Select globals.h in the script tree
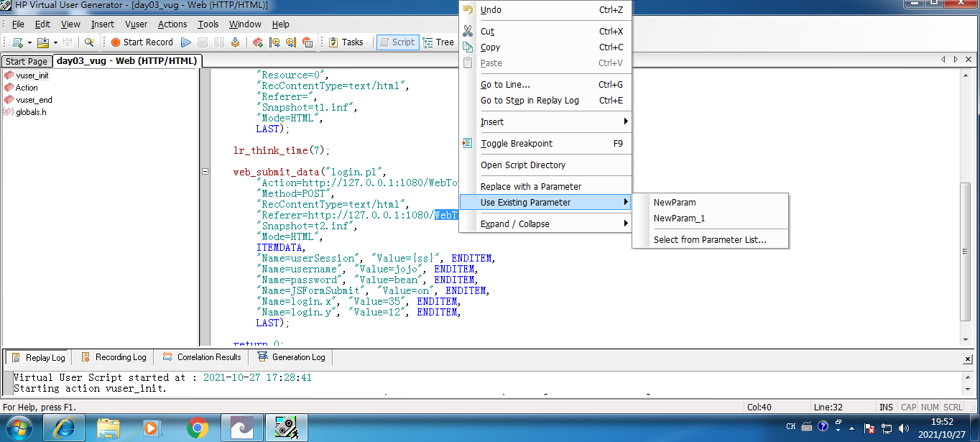Screen dimensions: 980x442 pos(31,112)
